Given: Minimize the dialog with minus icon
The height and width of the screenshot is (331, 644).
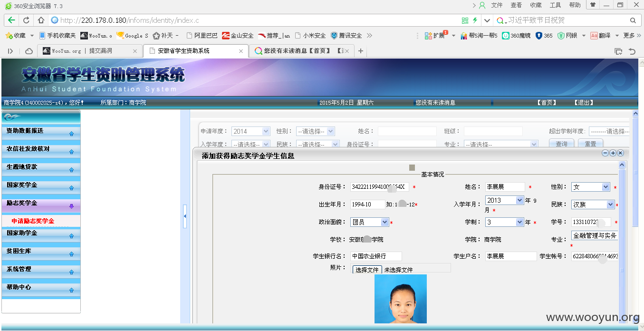Looking at the screenshot, I should (x=605, y=153).
